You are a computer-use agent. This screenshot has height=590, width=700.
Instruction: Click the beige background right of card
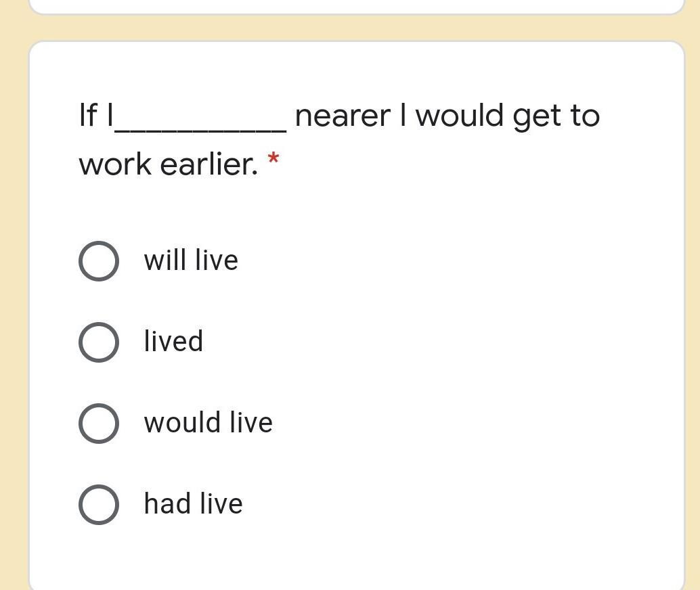point(693,304)
